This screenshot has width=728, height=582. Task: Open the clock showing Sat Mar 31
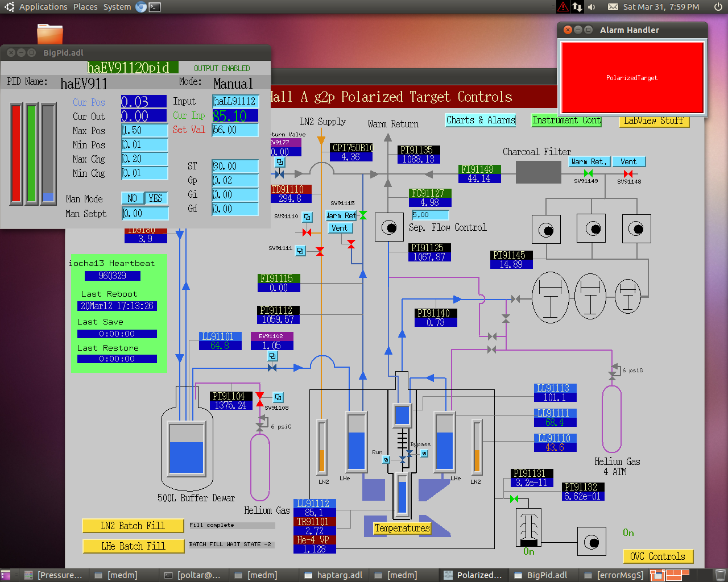point(661,7)
